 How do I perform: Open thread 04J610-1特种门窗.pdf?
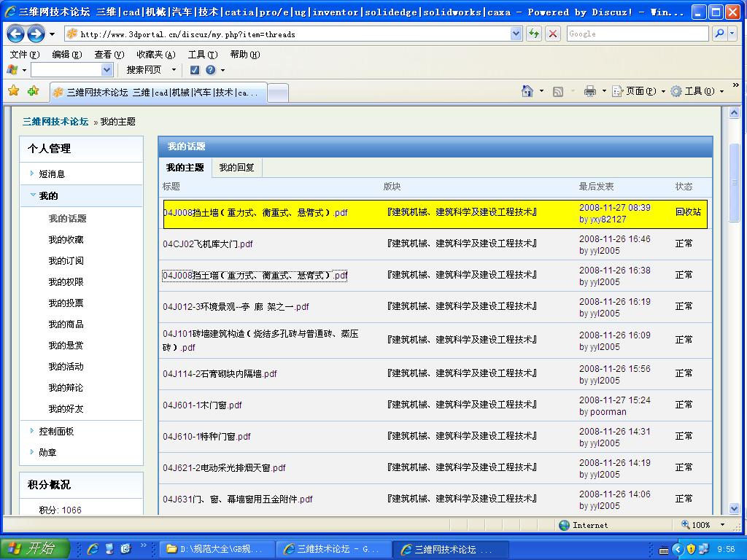pos(206,436)
